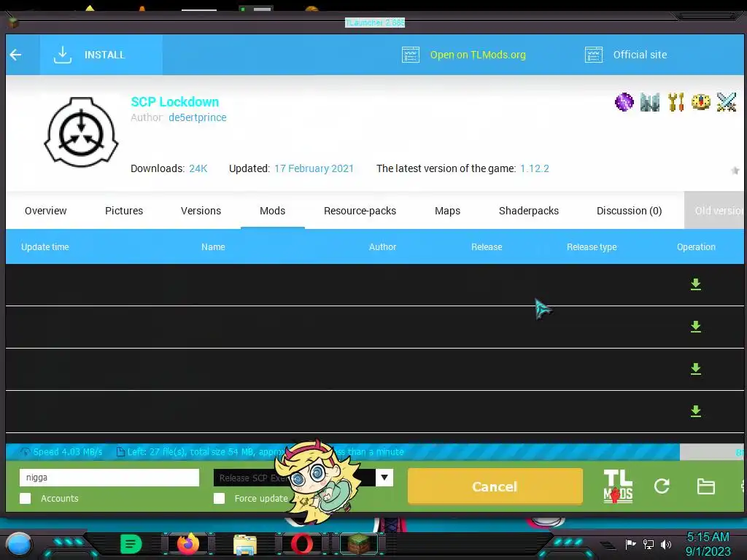This screenshot has width=747, height=560.
Task: Click the purple orb category icon
Action: click(x=624, y=102)
